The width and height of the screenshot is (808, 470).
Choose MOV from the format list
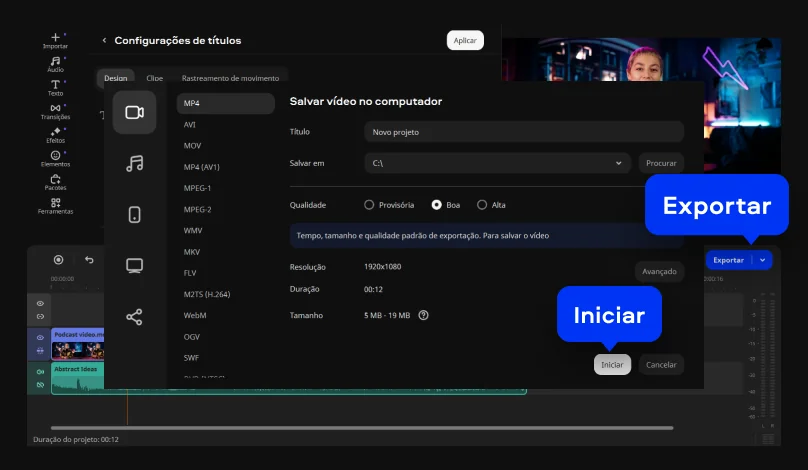tap(192, 146)
